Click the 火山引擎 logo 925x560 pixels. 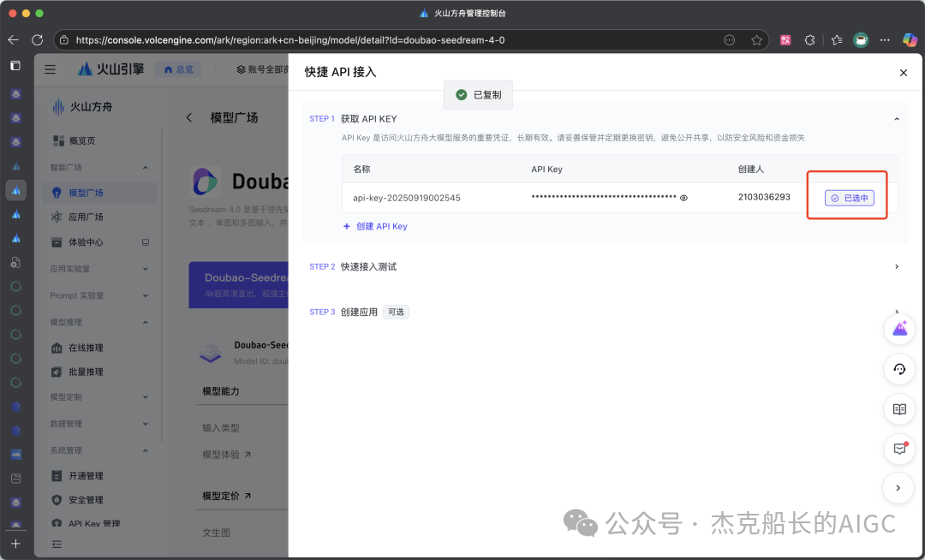110,69
